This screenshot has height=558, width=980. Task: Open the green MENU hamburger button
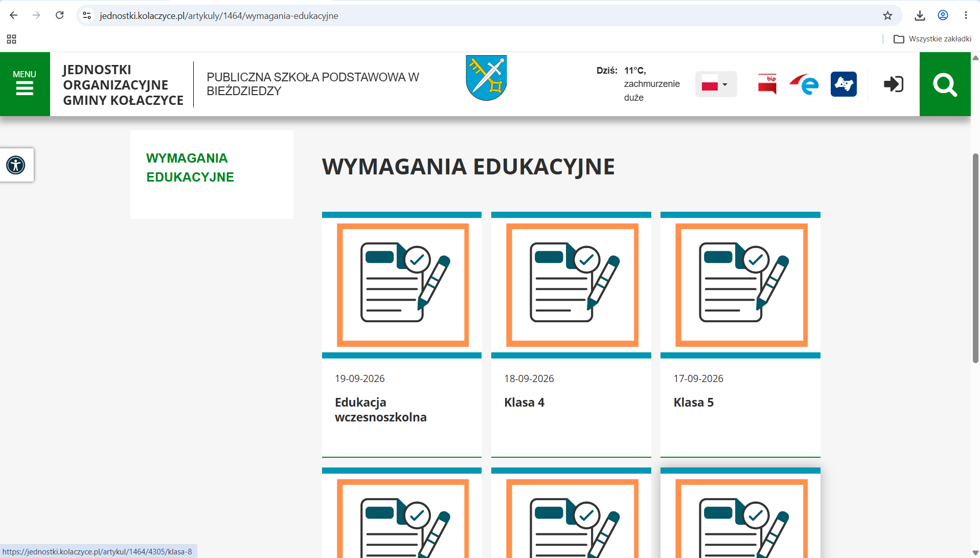tap(25, 84)
